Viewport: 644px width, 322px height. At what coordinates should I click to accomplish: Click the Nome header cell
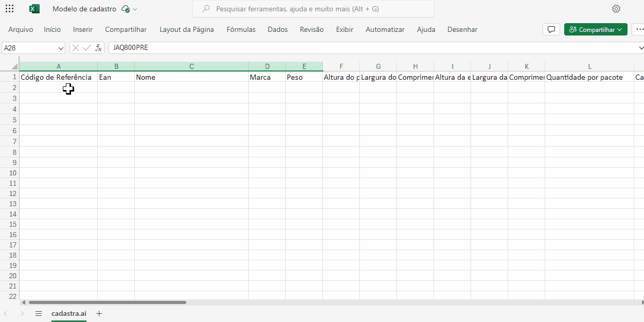pos(192,77)
